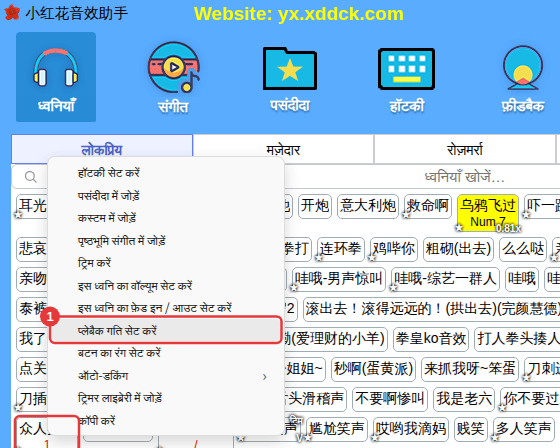Play the 救命啊 sound
Viewport: 560px width, 448px height.
click(x=428, y=206)
